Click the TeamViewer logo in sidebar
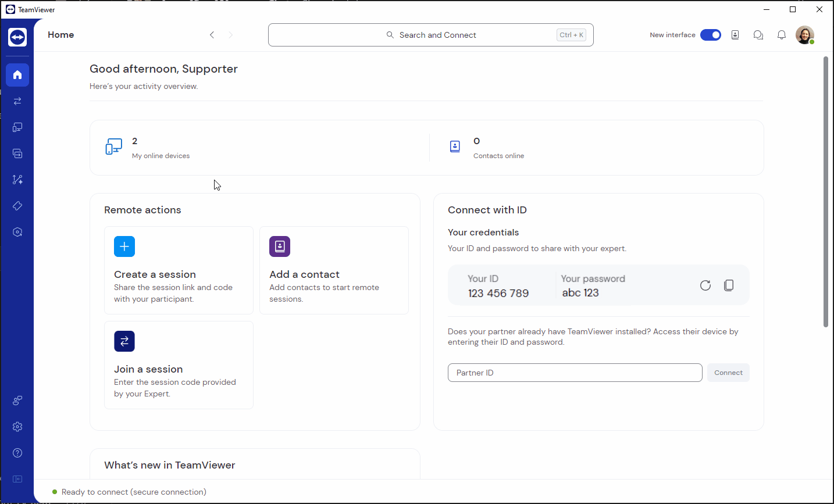This screenshot has width=834, height=504. coord(17,37)
